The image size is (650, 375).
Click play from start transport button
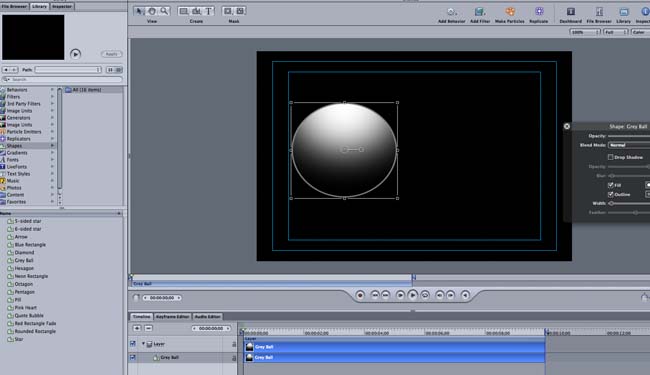click(x=400, y=295)
